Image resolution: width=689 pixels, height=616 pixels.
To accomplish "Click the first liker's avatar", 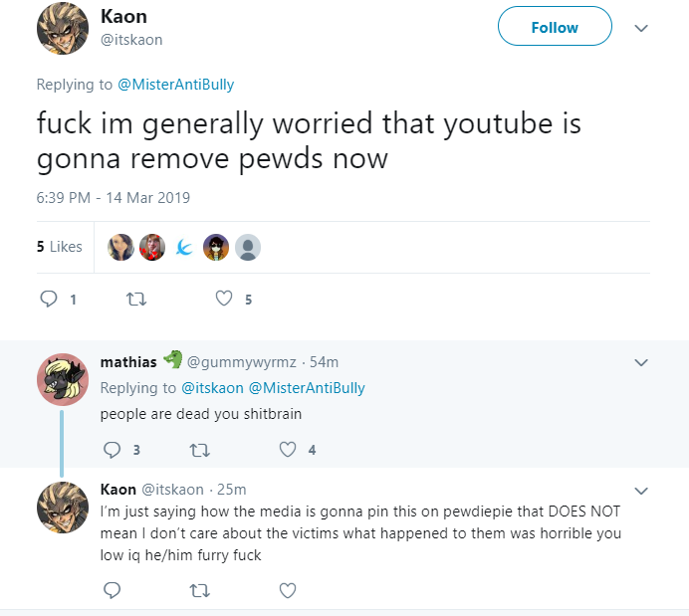I will tap(120, 247).
